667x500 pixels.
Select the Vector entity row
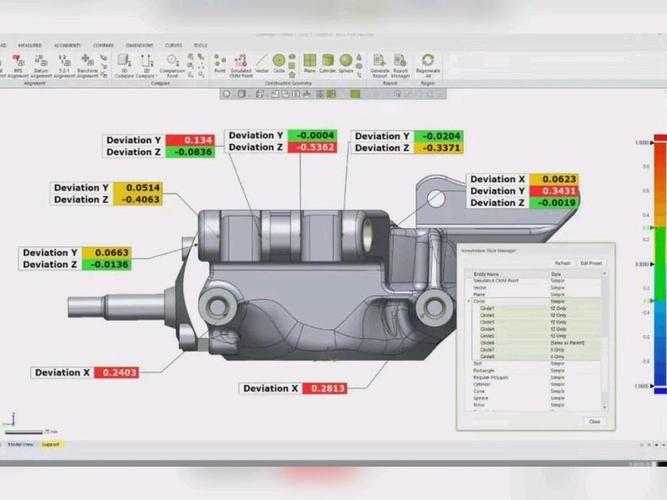[534, 288]
